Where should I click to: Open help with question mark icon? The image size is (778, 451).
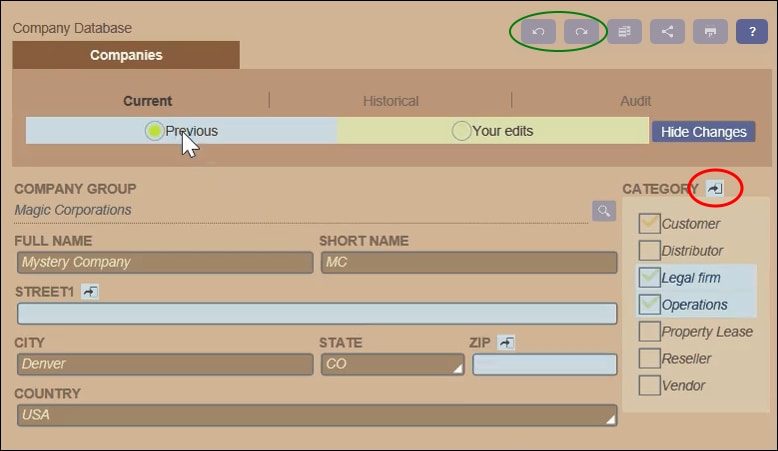pyautogui.click(x=752, y=32)
